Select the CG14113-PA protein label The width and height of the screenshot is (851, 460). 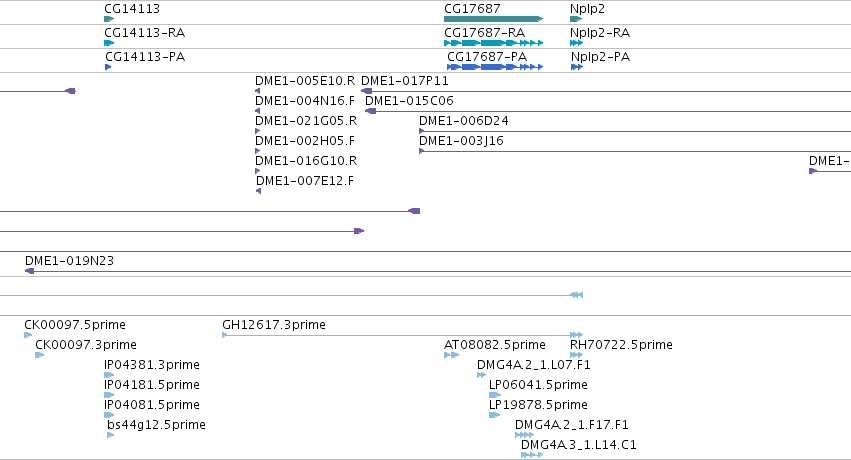click(x=145, y=56)
